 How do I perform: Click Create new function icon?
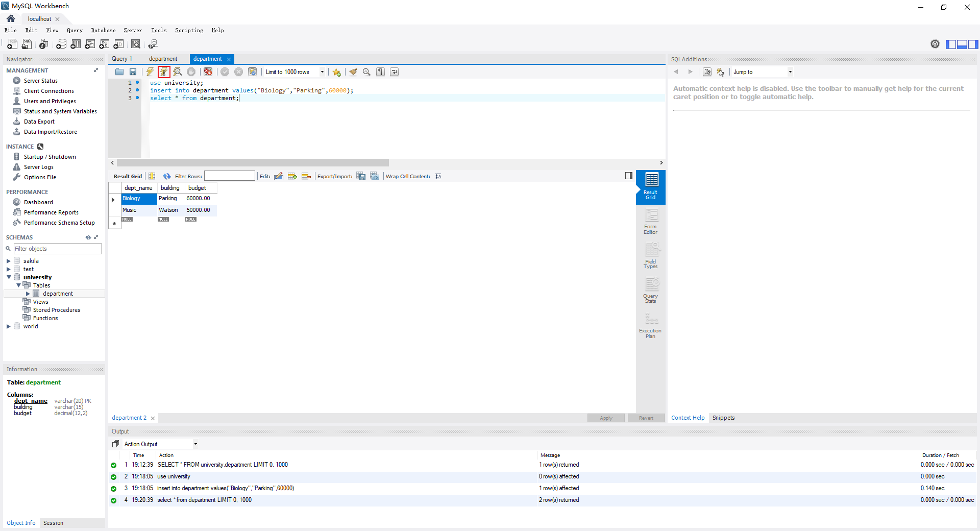[118, 44]
